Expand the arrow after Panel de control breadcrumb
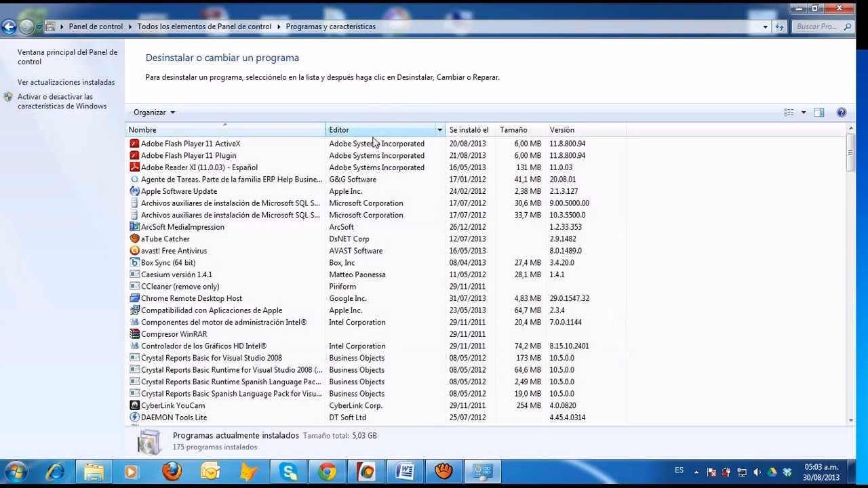 [x=130, y=27]
